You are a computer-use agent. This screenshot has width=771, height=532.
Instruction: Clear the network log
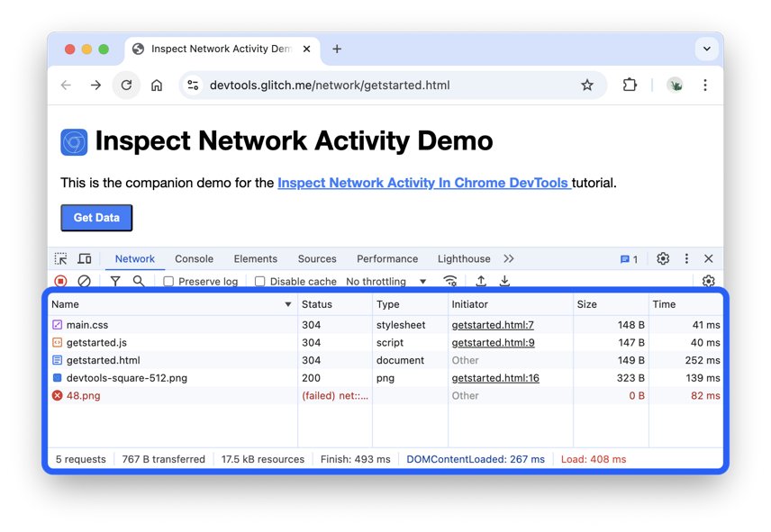[84, 281]
